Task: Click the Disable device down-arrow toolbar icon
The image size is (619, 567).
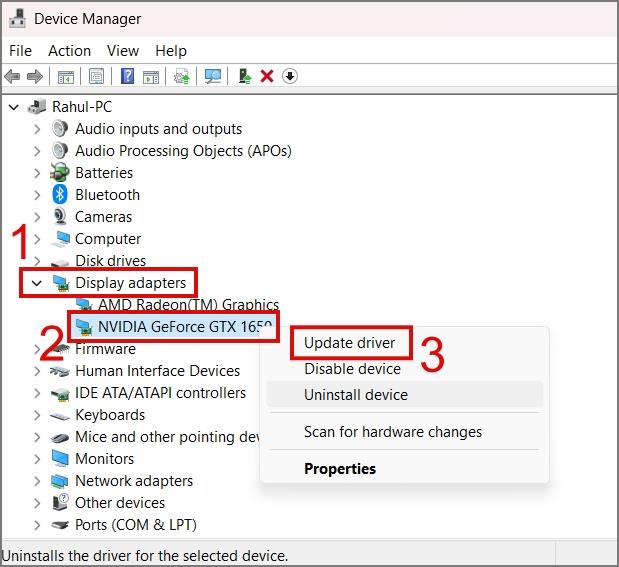Action: pyautogui.click(x=290, y=76)
